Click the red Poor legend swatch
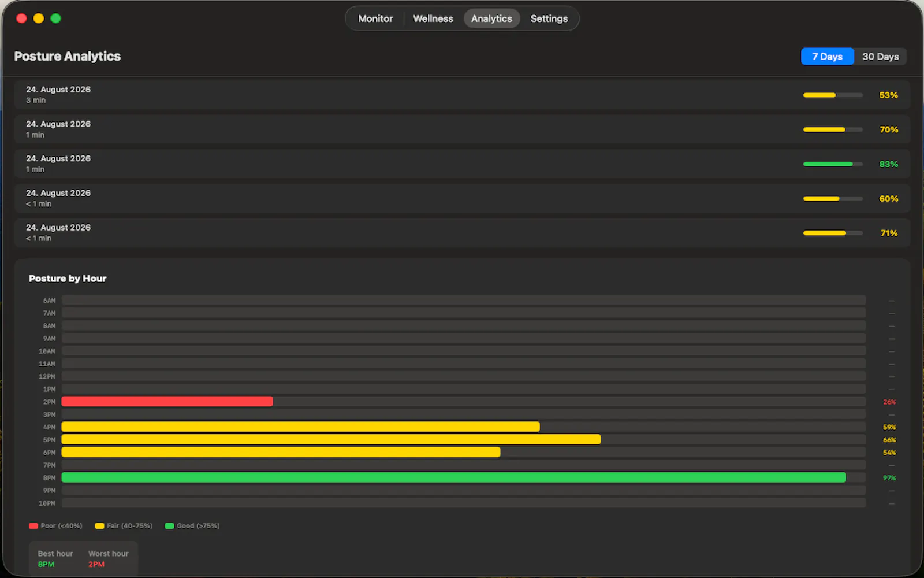This screenshot has height=578, width=924. click(x=33, y=526)
